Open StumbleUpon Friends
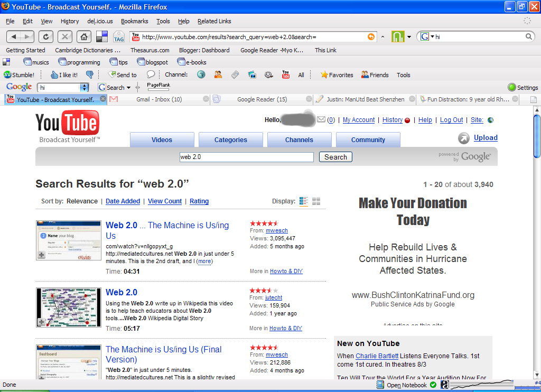 375,75
